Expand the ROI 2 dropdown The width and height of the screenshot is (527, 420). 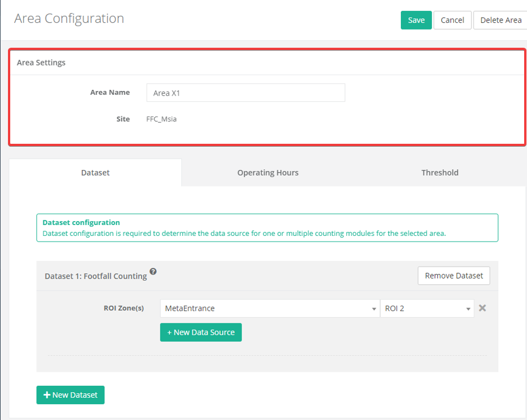tap(426, 309)
